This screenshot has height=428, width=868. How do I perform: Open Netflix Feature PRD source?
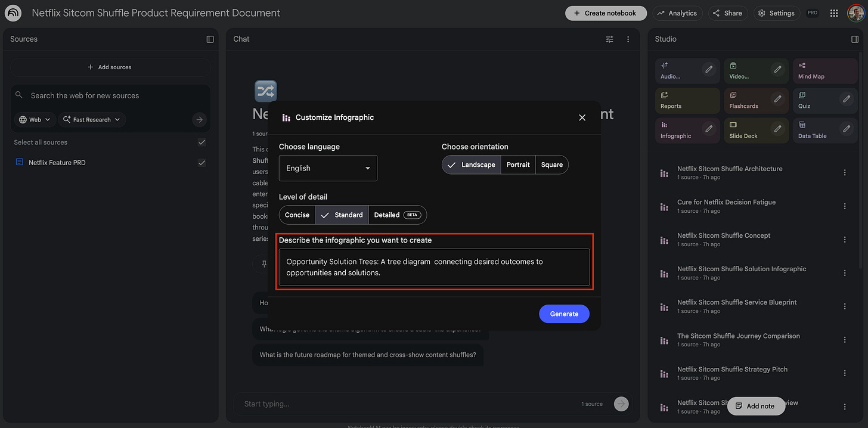coord(57,163)
